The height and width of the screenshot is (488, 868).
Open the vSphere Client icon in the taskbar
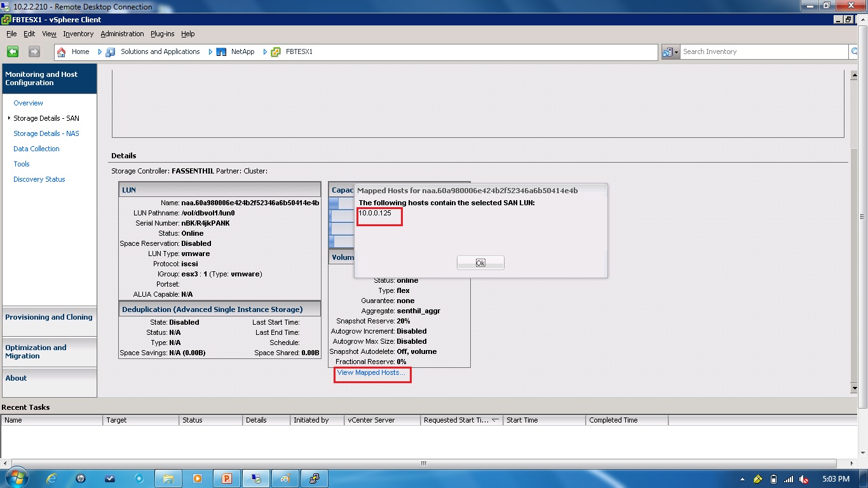[315, 478]
